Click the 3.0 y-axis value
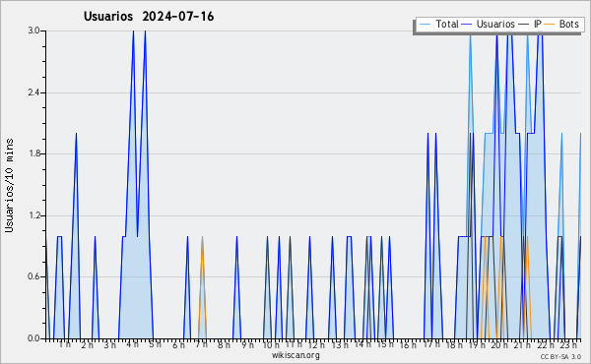Viewport: 591px width, 364px height. pyautogui.click(x=33, y=30)
